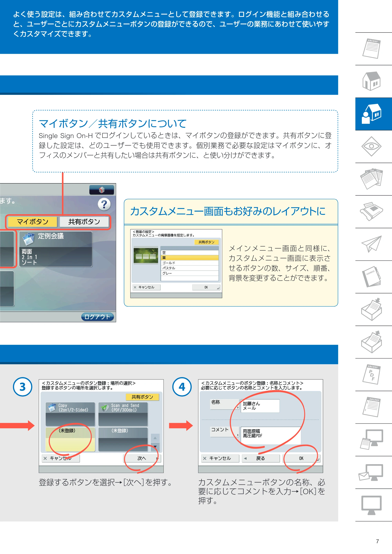Confirm OK in the 名称とコメント dialog

click(301, 458)
